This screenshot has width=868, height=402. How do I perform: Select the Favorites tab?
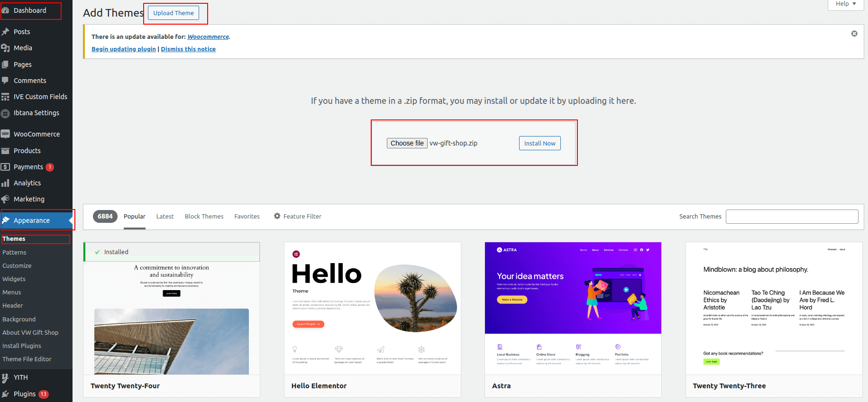247,216
